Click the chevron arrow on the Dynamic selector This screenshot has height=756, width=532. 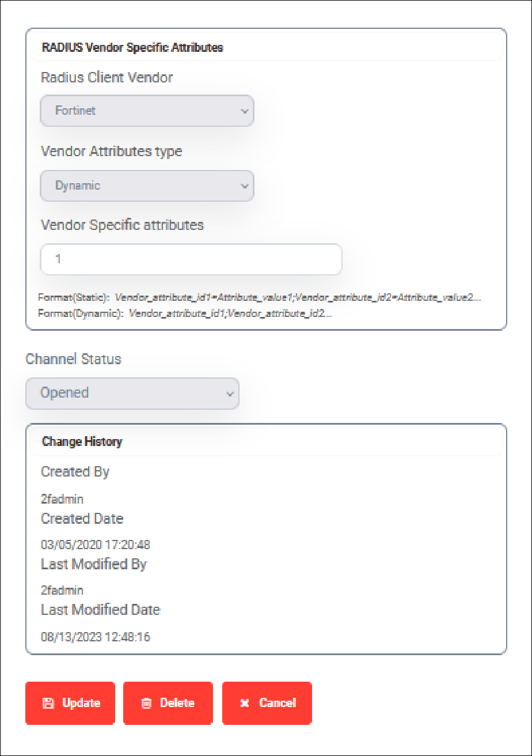[244, 186]
